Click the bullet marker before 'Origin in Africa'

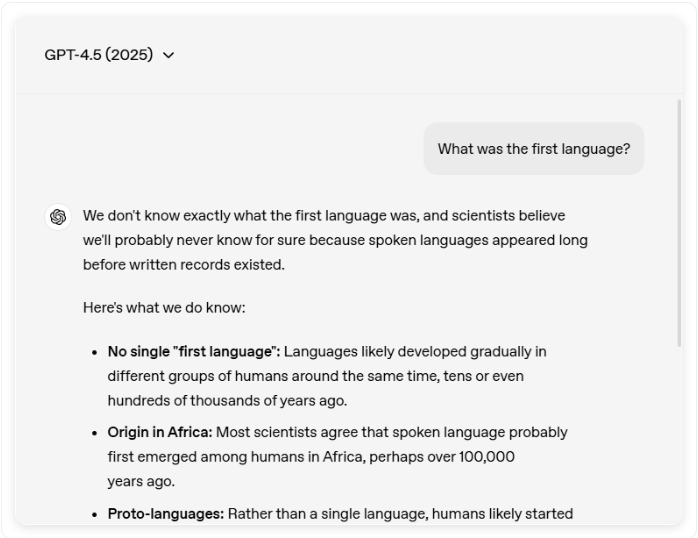click(94, 433)
